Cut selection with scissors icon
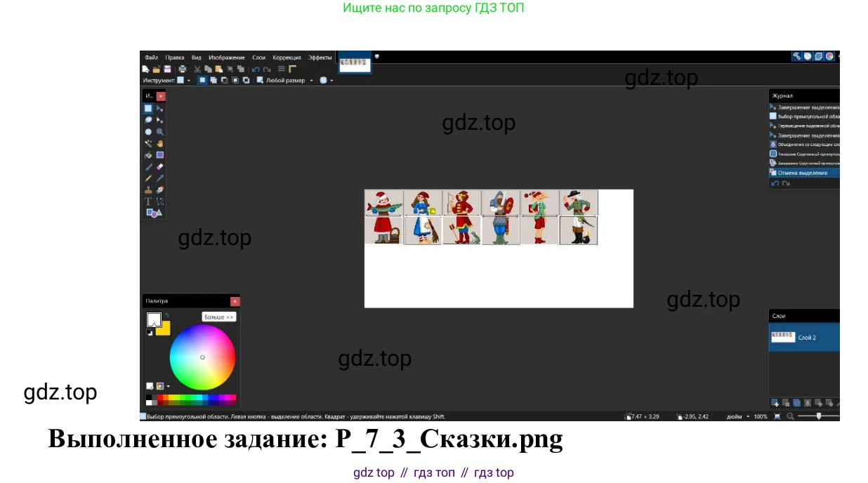This screenshot has width=868, height=483. click(197, 69)
